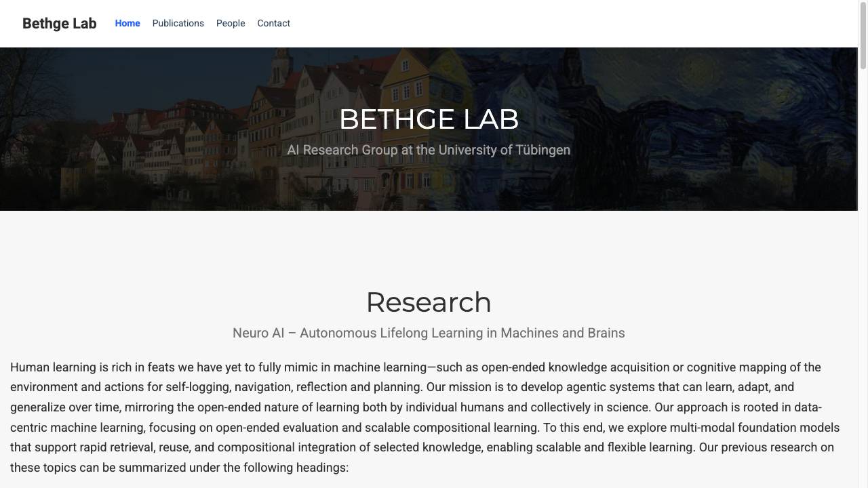The width and height of the screenshot is (868, 488).
Task: Open the Bethge Lab brand link
Action: pyautogui.click(x=60, y=24)
